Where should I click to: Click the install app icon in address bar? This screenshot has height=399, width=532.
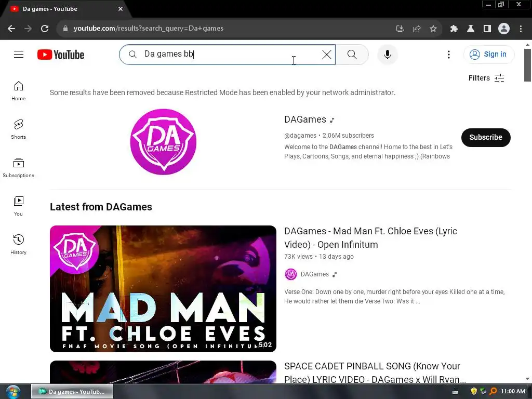[400, 29]
